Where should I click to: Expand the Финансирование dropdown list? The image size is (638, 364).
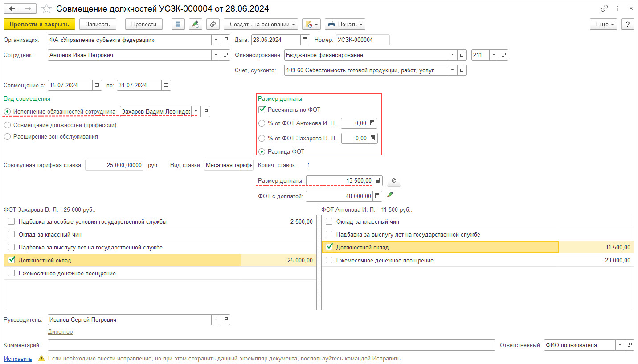pyautogui.click(x=453, y=55)
